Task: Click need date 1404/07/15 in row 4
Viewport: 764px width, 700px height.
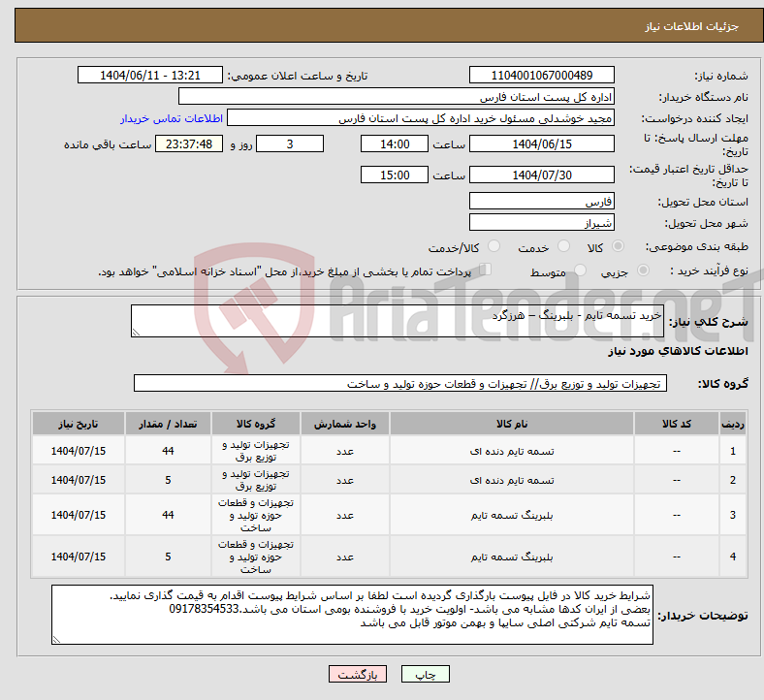Action: pyautogui.click(x=79, y=557)
